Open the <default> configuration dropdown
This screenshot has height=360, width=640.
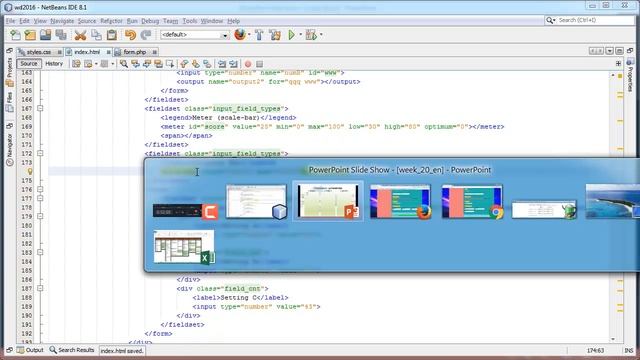(x=195, y=35)
